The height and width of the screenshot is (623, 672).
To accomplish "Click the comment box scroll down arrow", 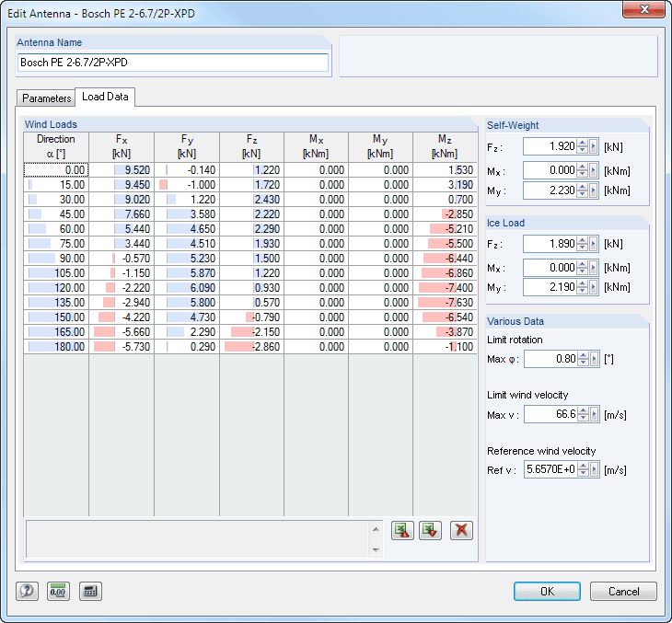I will tap(376, 549).
